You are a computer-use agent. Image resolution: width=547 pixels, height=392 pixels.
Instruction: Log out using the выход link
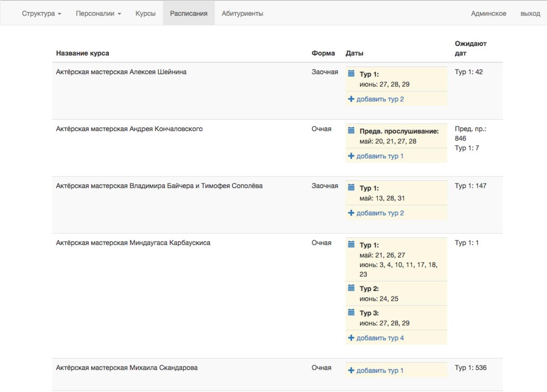[530, 14]
